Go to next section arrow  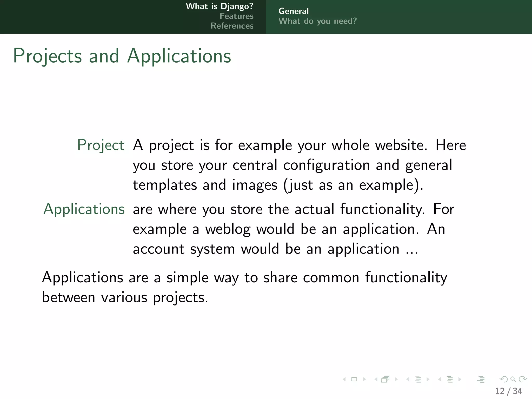460,380
